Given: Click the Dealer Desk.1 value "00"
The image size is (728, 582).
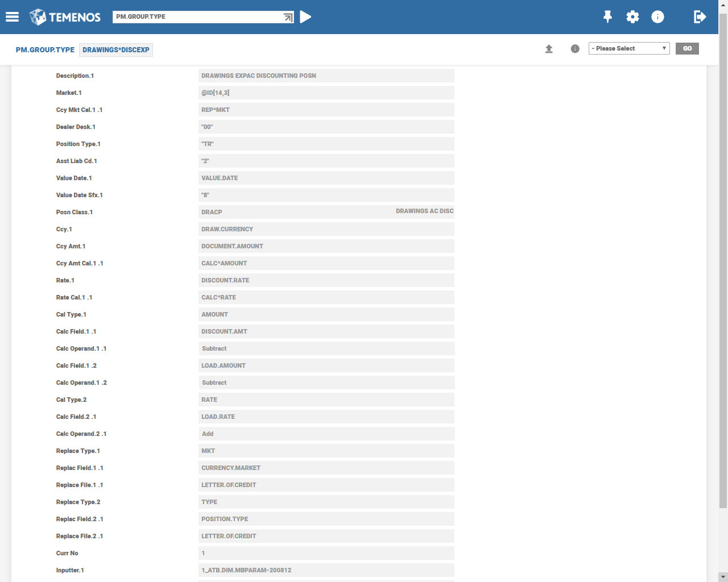Looking at the screenshot, I should click(326, 127).
